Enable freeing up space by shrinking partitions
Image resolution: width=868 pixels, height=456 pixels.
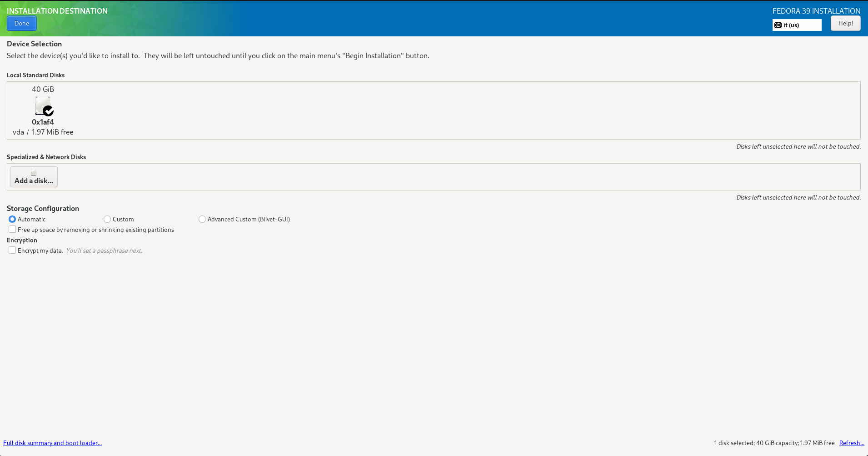[x=12, y=230]
